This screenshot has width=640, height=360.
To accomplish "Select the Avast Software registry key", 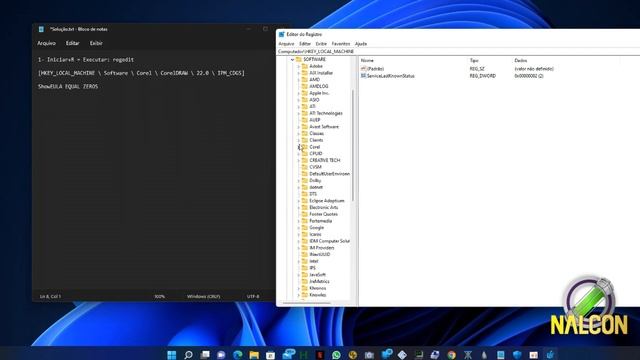I will pyautogui.click(x=324, y=127).
